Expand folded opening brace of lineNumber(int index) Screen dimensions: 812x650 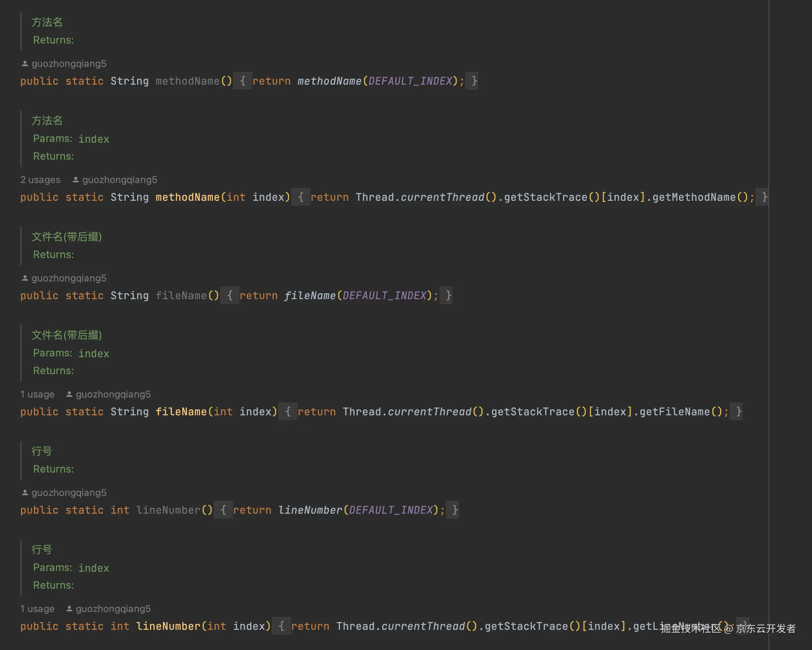pyautogui.click(x=281, y=626)
